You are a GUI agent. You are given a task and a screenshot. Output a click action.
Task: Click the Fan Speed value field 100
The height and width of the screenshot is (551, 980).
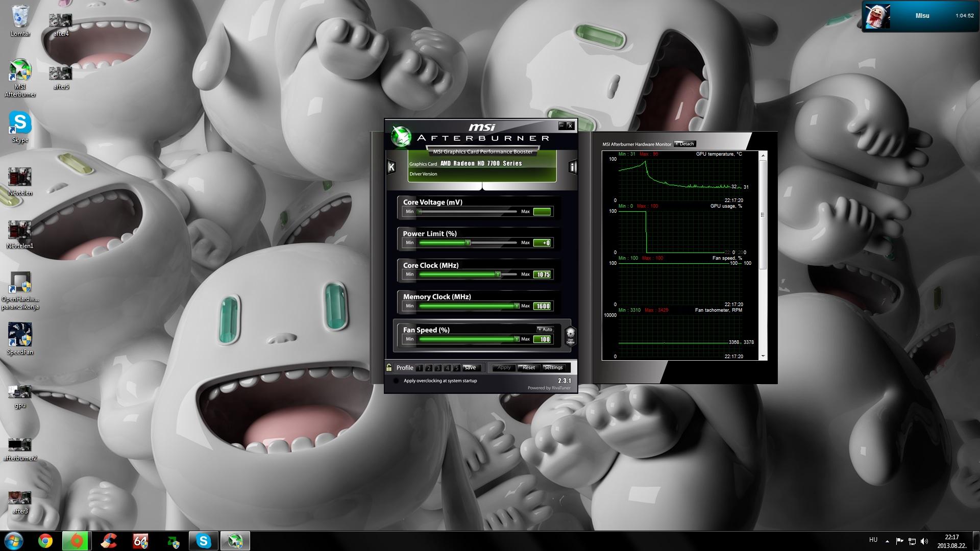pyautogui.click(x=542, y=339)
